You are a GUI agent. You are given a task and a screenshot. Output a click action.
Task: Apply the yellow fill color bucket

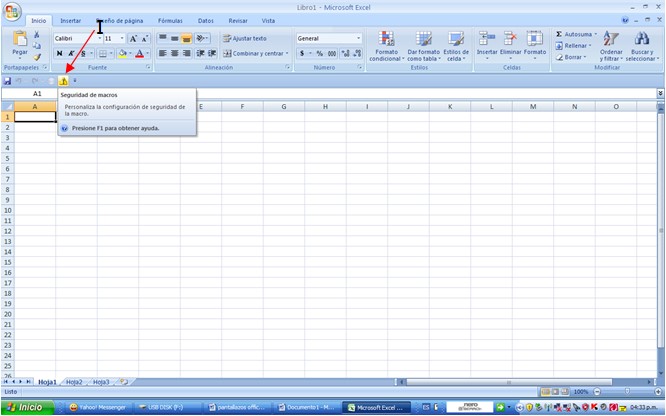pyautogui.click(x=122, y=54)
